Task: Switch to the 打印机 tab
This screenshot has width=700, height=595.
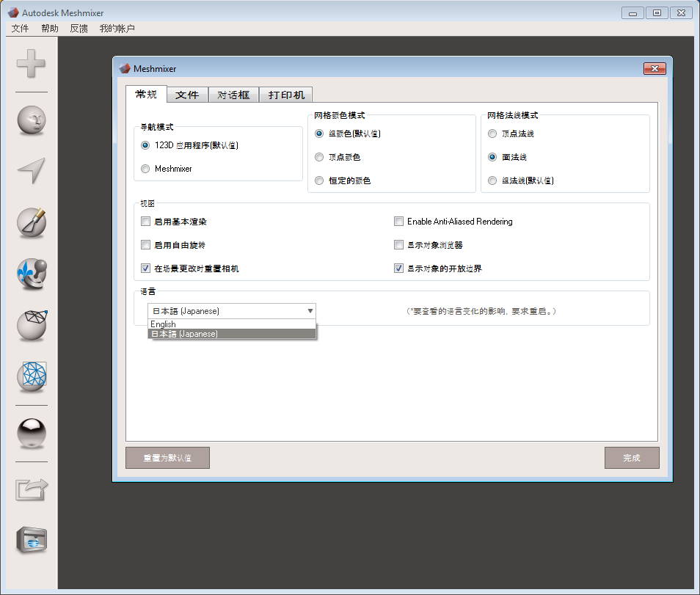Action: [x=286, y=95]
